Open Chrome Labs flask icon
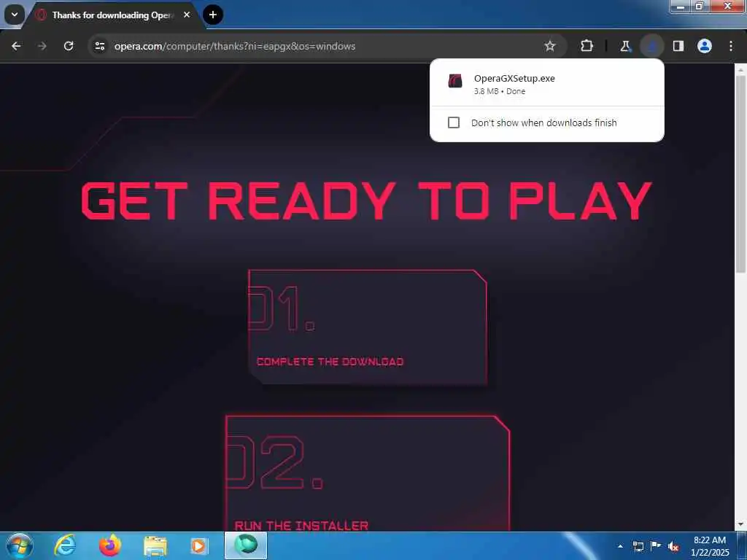This screenshot has width=747, height=560. pos(625,46)
